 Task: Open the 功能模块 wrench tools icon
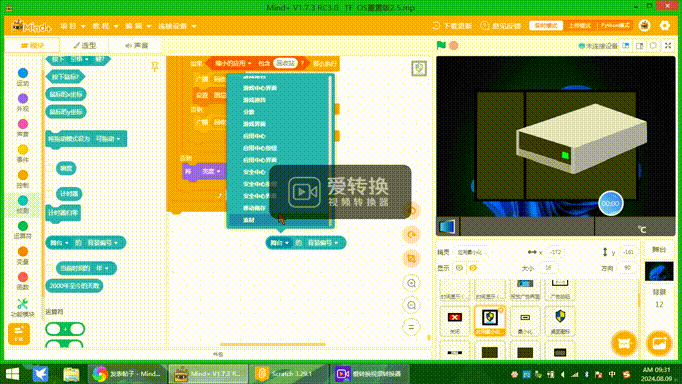pyautogui.click(x=23, y=304)
